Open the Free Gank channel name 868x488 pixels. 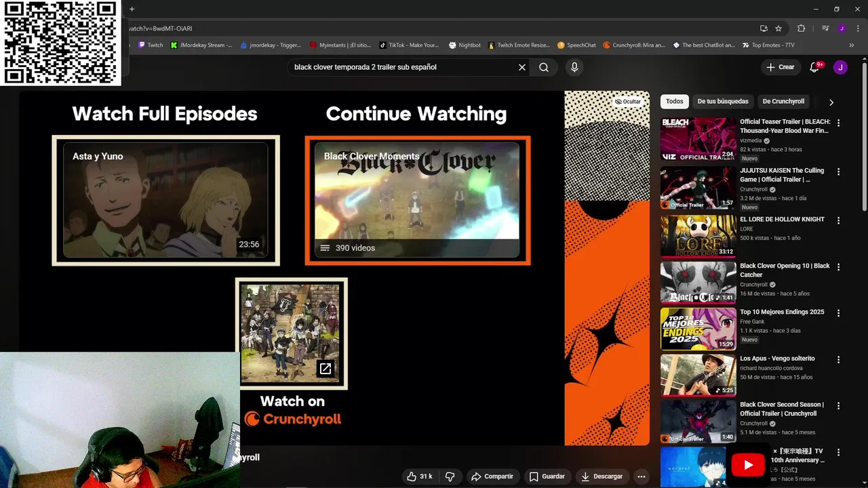(752, 321)
